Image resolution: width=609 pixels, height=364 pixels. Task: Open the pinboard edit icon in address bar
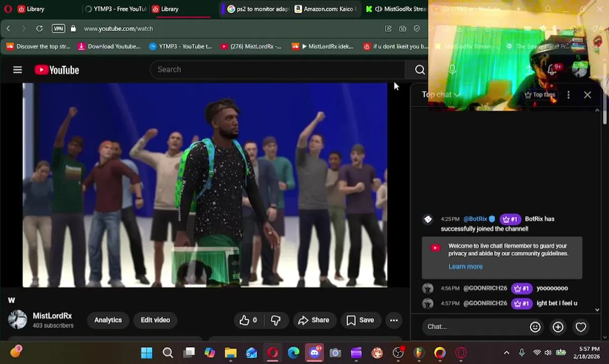coord(388,29)
